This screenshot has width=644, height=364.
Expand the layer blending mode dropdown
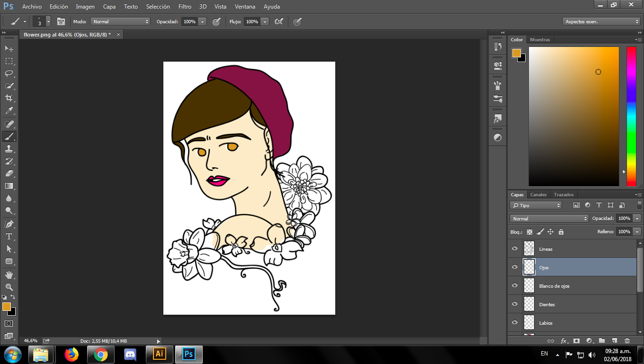coord(549,218)
